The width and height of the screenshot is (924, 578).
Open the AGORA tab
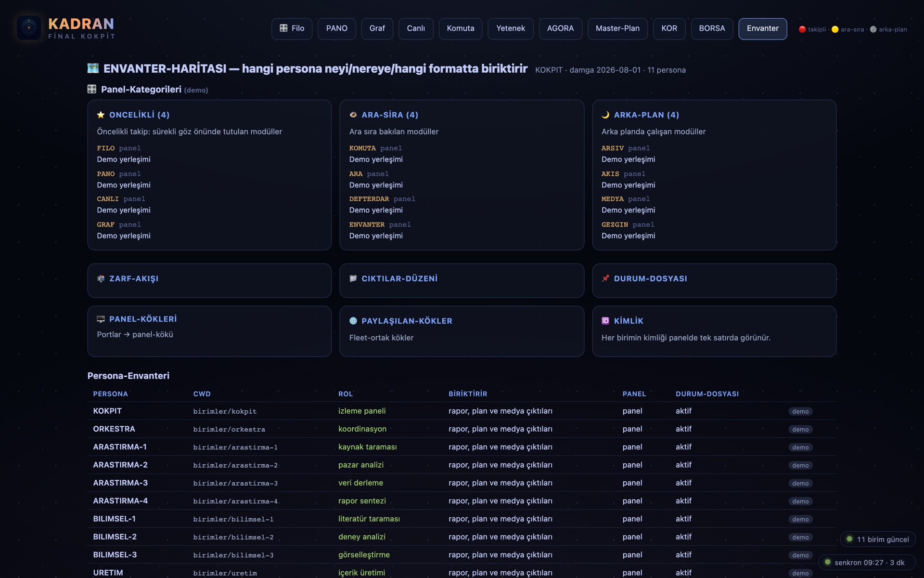pos(560,28)
